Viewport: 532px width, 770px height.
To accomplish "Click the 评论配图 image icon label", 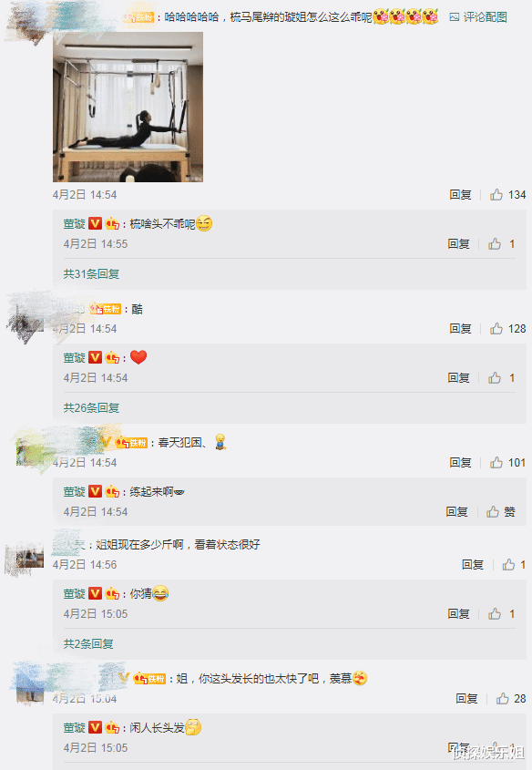I will 478,17.
